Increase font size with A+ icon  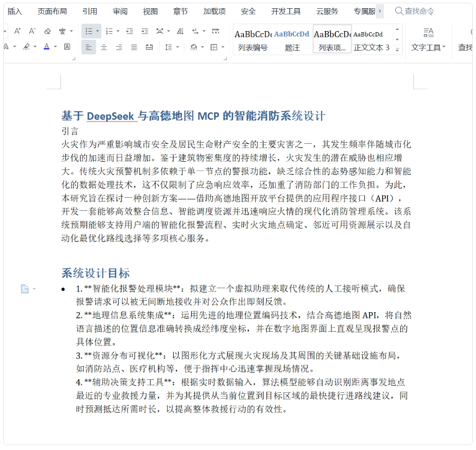[x=17, y=31]
